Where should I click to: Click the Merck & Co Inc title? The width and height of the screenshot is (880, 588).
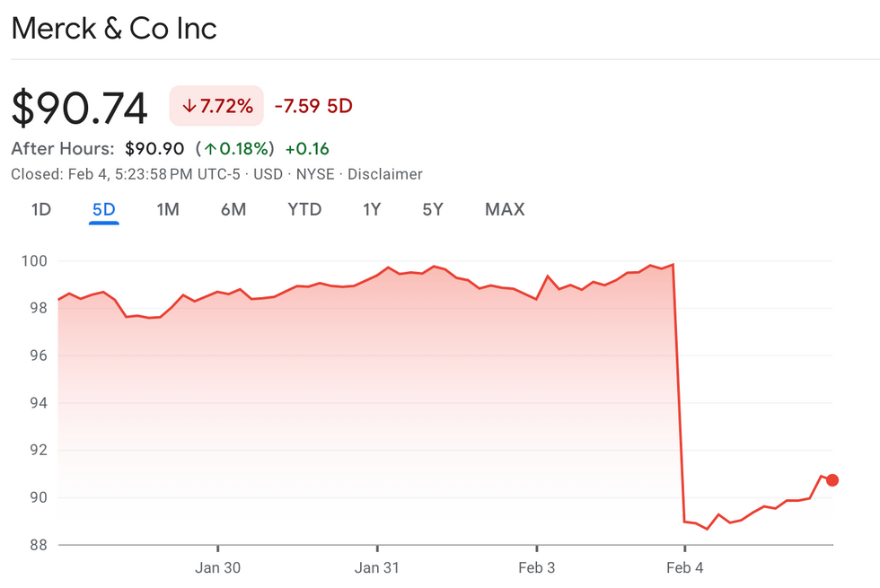point(114,29)
